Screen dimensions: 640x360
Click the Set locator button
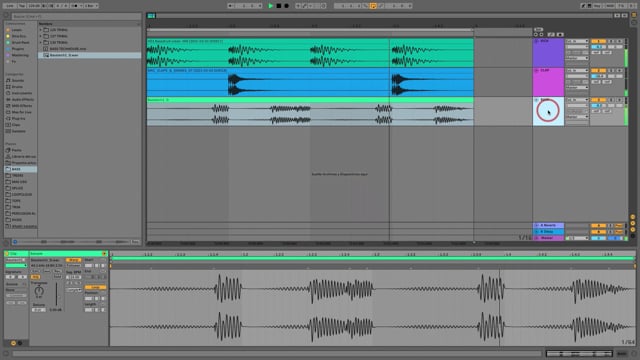coord(538,30)
